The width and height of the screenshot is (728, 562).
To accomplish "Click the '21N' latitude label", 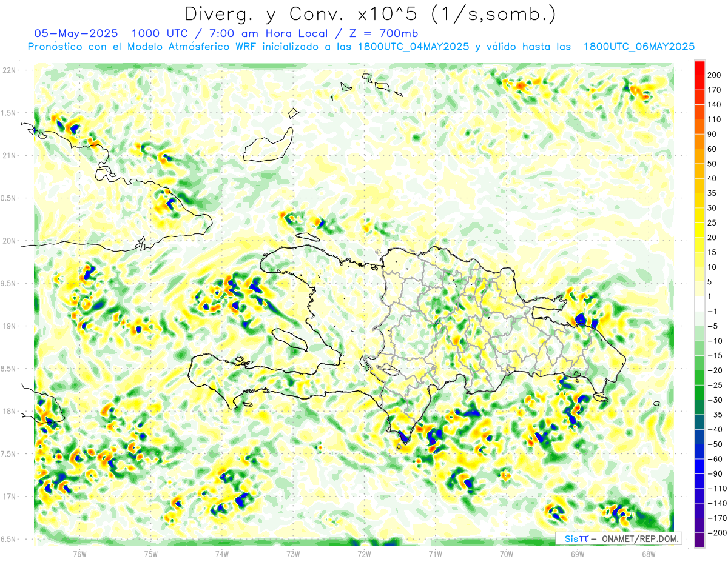I will [x=9, y=156].
